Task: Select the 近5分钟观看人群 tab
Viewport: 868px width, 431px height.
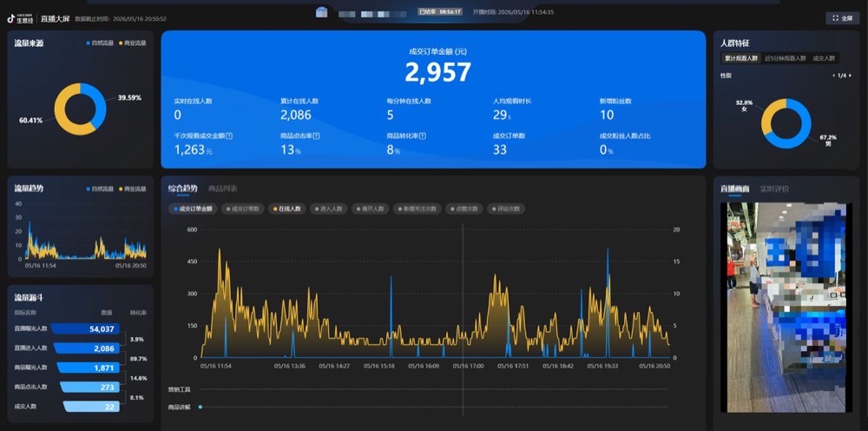Action: tap(785, 58)
